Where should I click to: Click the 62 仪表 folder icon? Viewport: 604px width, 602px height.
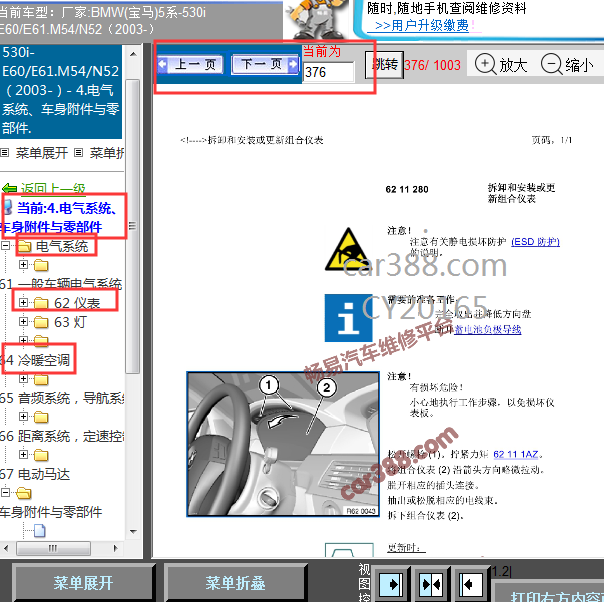coord(41,303)
